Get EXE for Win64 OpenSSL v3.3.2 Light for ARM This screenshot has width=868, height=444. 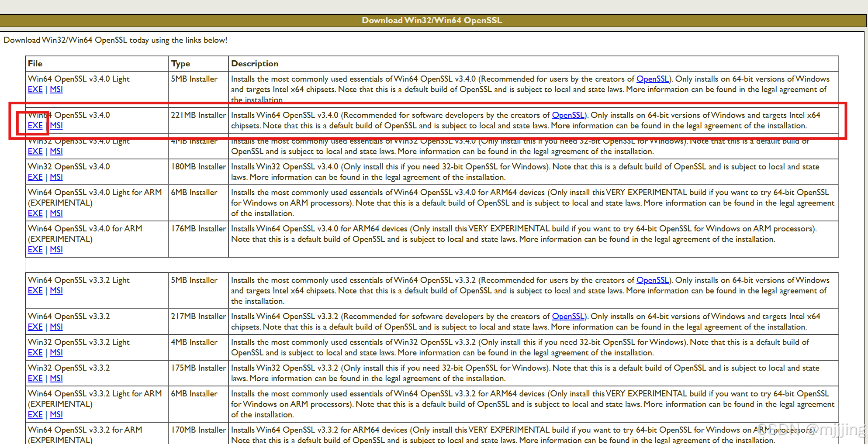click(x=35, y=415)
